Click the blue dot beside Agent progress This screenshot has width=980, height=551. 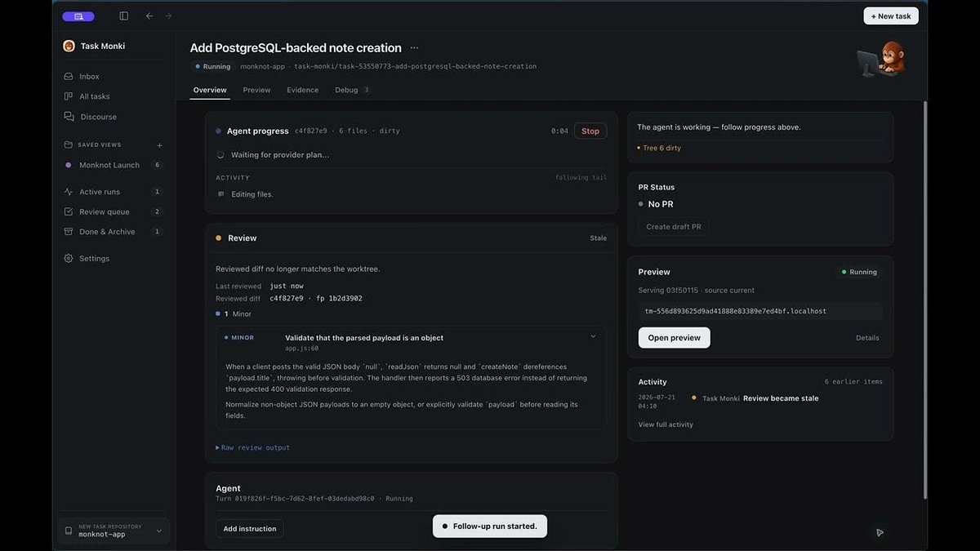pyautogui.click(x=218, y=131)
